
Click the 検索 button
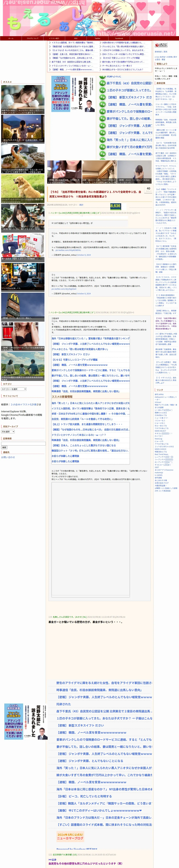pyautogui.click(x=4, y=447)
